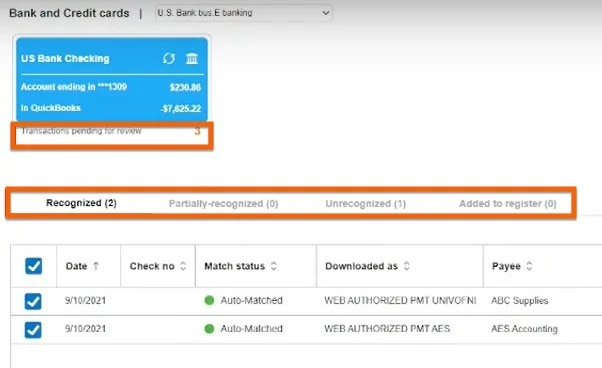
Task: Sort the Check no column
Action: point(183,266)
